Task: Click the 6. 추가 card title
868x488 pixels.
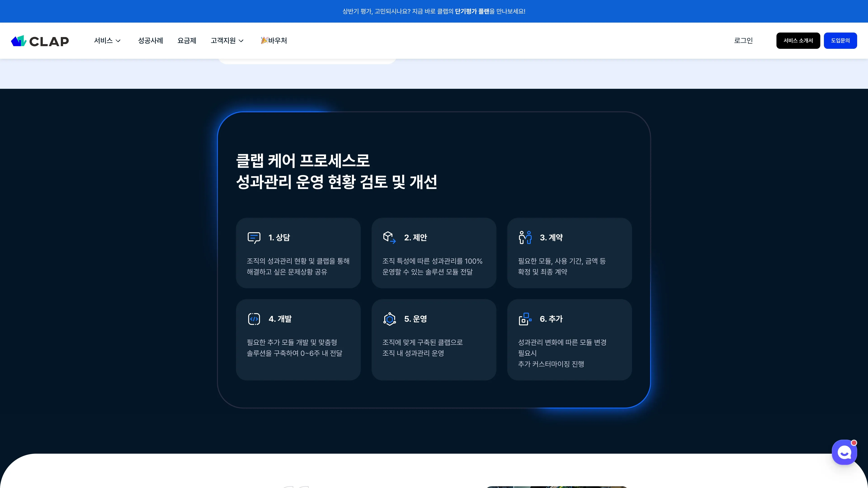Action: coord(551,319)
